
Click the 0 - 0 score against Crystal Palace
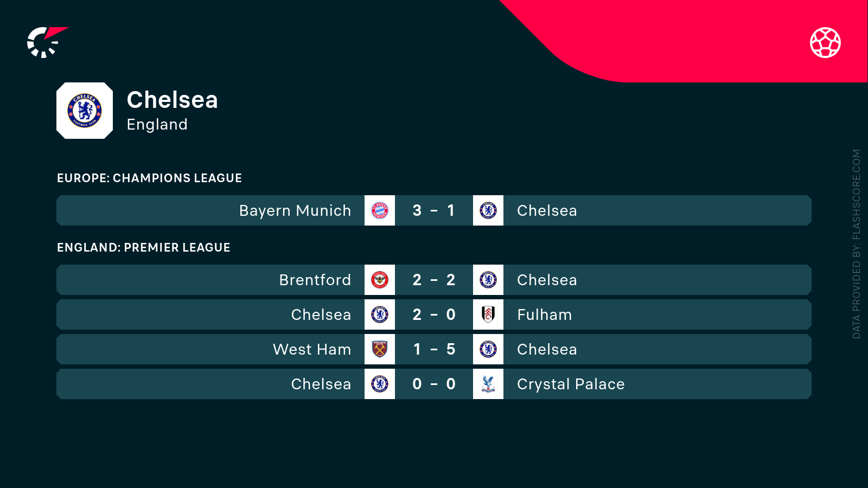coord(434,384)
